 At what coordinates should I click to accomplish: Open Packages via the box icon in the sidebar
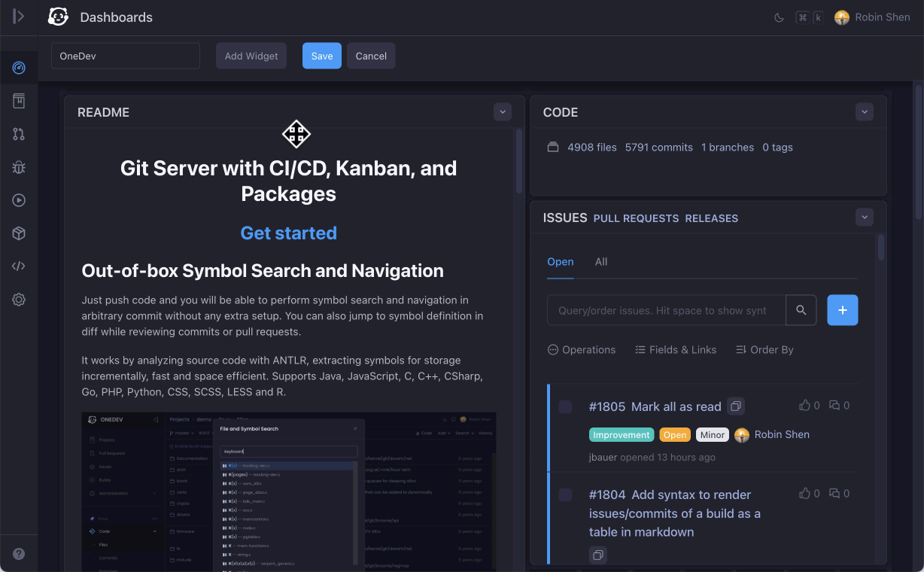[x=19, y=233]
